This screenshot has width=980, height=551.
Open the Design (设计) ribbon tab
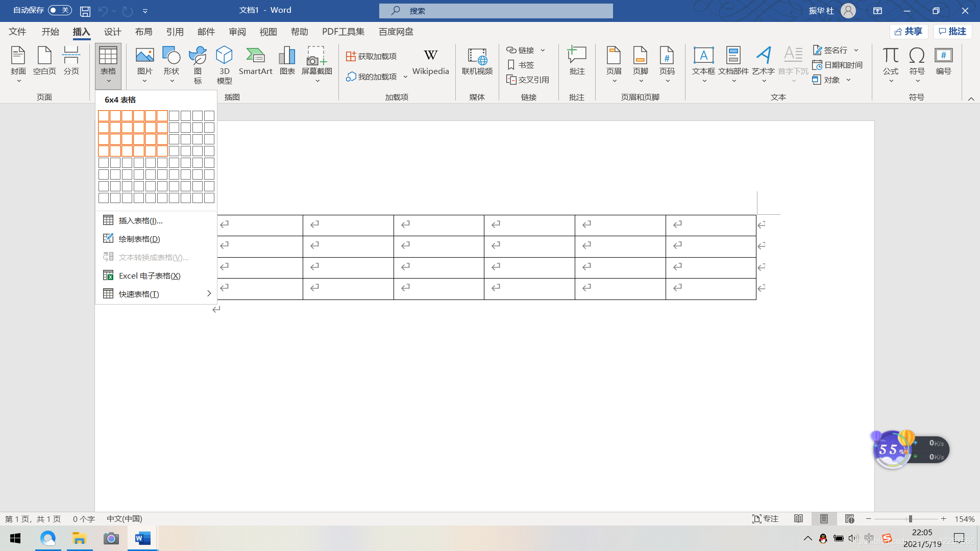[x=112, y=32]
